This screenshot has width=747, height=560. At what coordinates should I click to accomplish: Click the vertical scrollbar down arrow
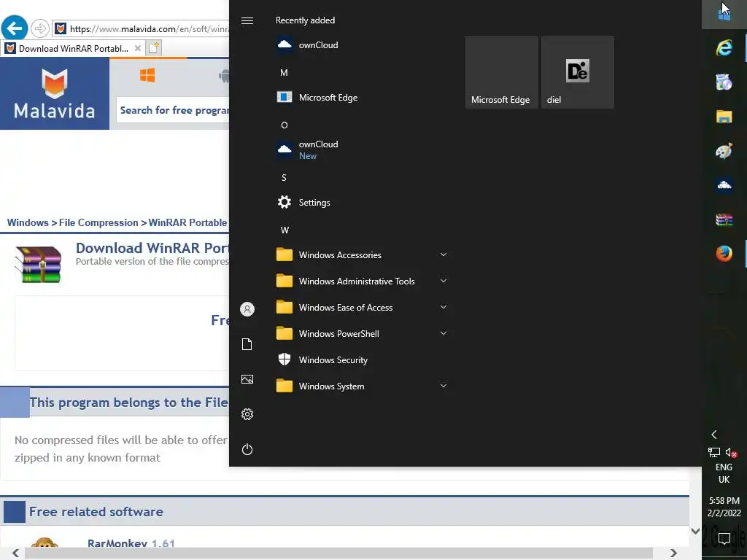(x=695, y=531)
